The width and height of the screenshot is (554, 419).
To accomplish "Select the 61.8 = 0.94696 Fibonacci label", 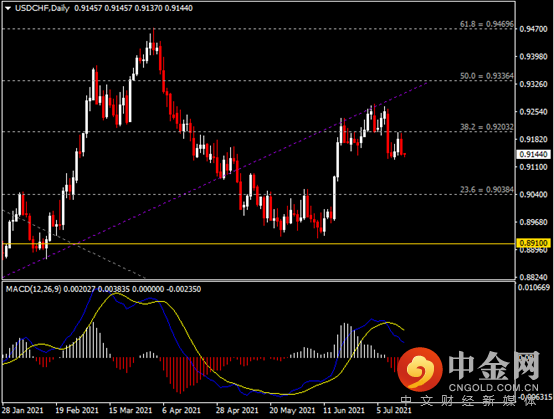I will click(x=487, y=24).
